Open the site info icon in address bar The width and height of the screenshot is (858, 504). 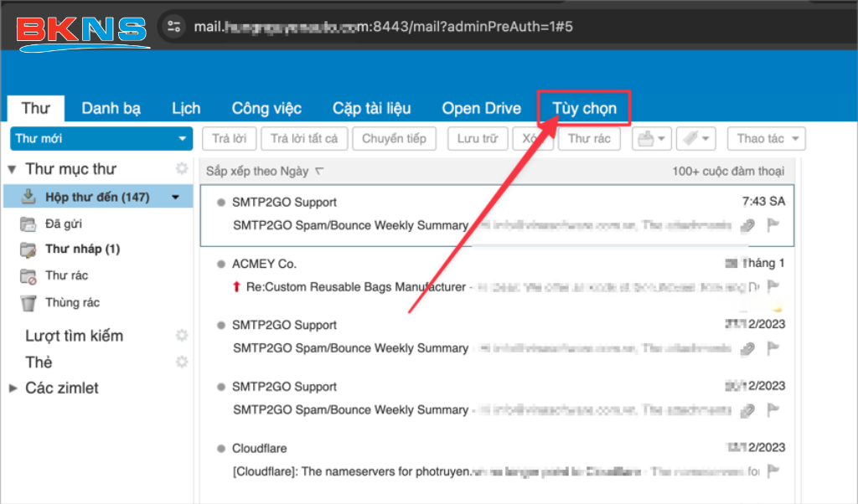(173, 26)
